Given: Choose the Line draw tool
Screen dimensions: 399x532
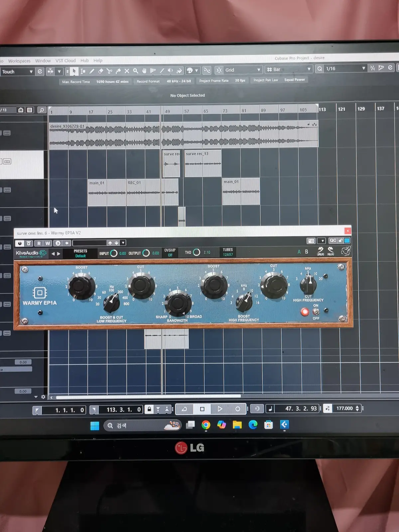Looking at the screenshot, I should pyautogui.click(x=162, y=70).
